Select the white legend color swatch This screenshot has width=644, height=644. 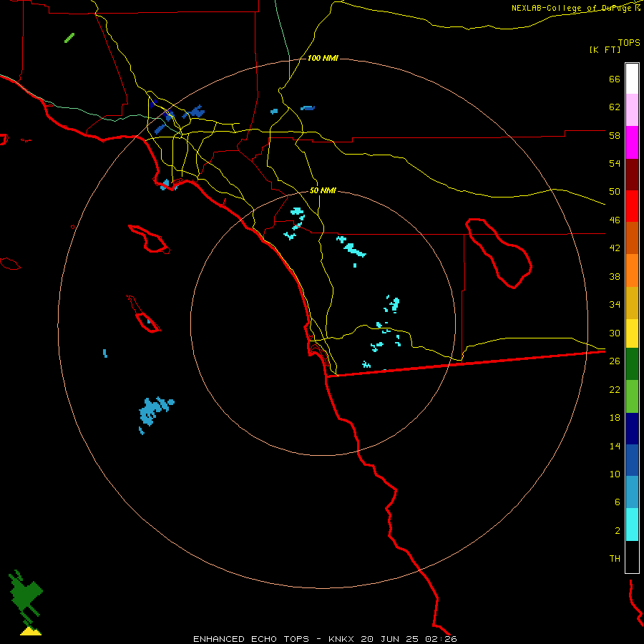point(632,79)
